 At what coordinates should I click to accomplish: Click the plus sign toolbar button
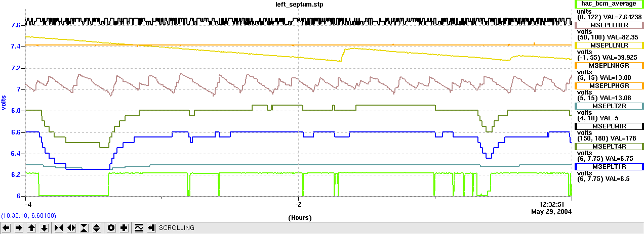pos(124,228)
